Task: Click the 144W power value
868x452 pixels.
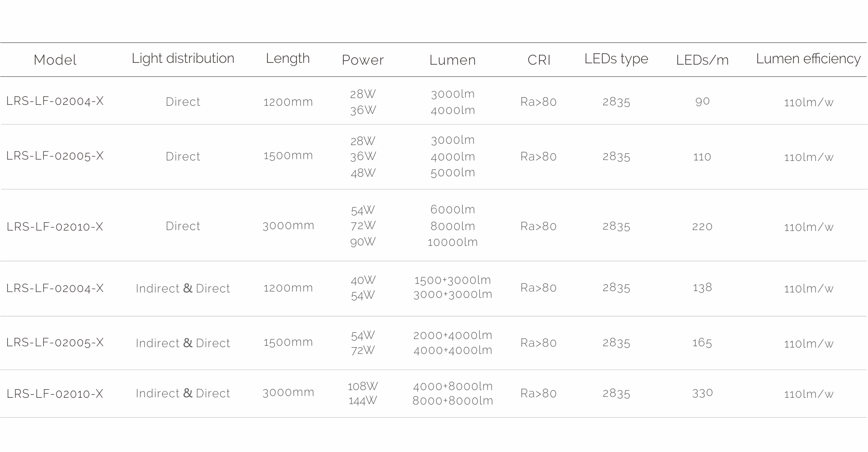Action: point(363,400)
